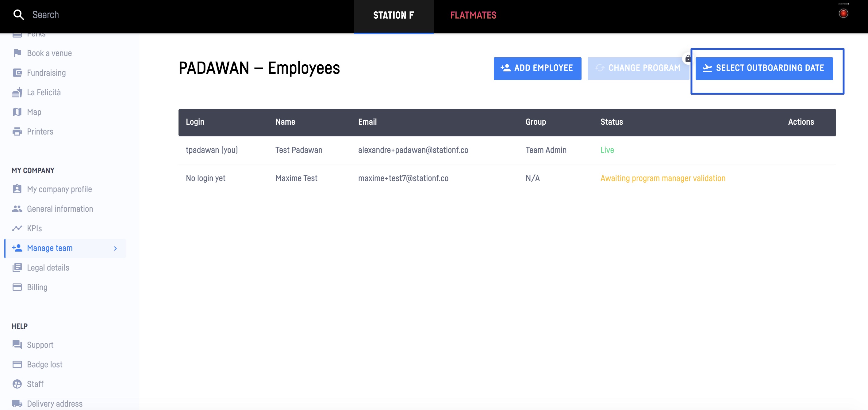
Task: Open the Fundraising section
Action: 46,73
